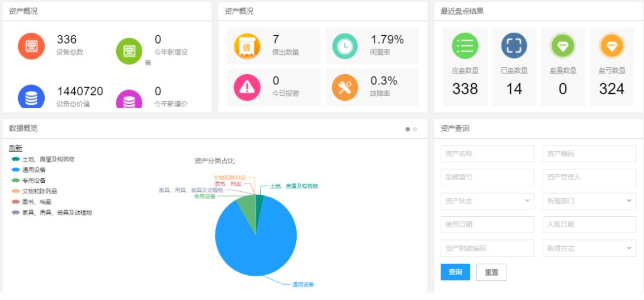Click the blue 设备总价值 database icon
644x300 pixels.
click(x=31, y=96)
